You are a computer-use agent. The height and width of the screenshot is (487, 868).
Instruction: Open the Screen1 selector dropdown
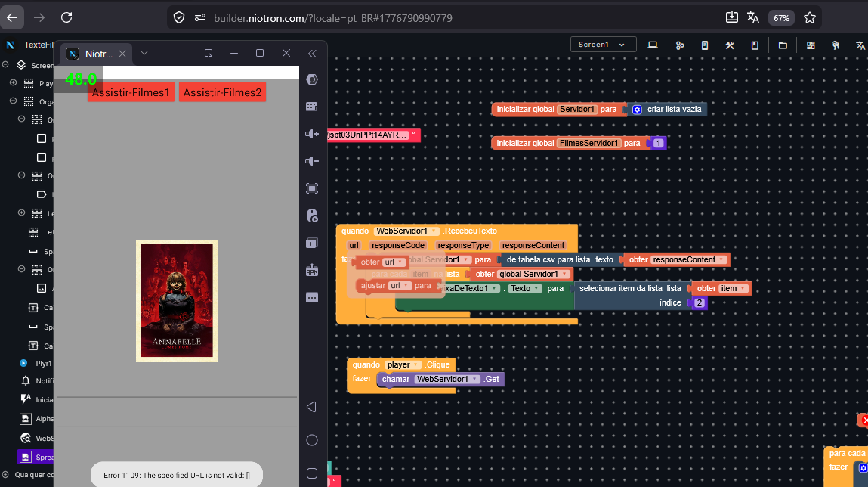click(x=603, y=45)
